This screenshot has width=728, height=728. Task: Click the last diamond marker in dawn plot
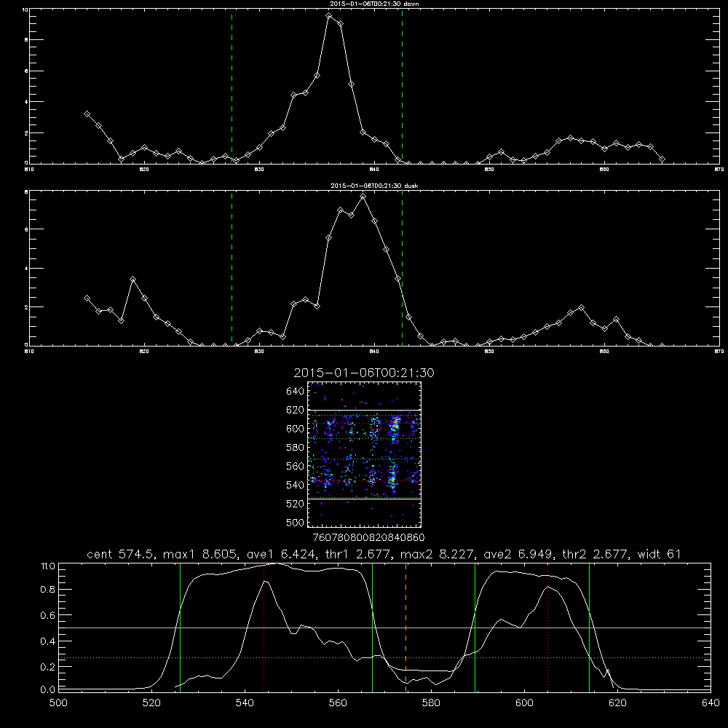662,159
